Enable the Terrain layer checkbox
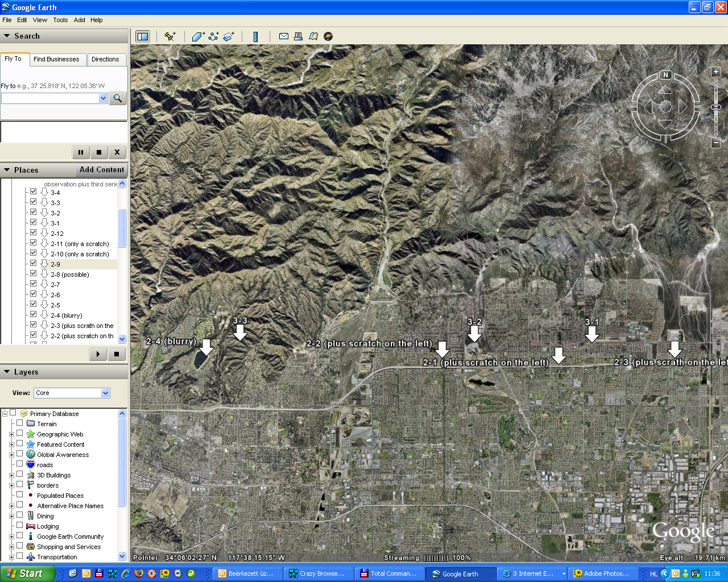Screen dimensions: 728x582 tap(19, 423)
